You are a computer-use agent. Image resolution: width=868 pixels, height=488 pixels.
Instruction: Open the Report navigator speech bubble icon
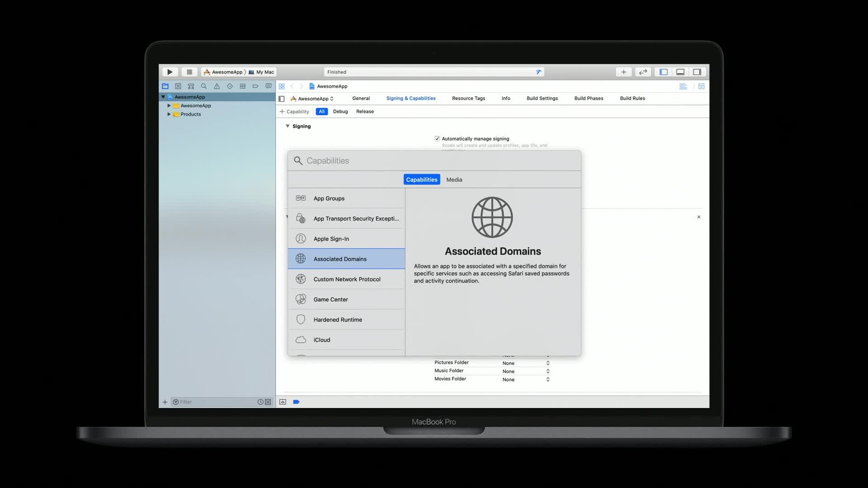tap(268, 86)
